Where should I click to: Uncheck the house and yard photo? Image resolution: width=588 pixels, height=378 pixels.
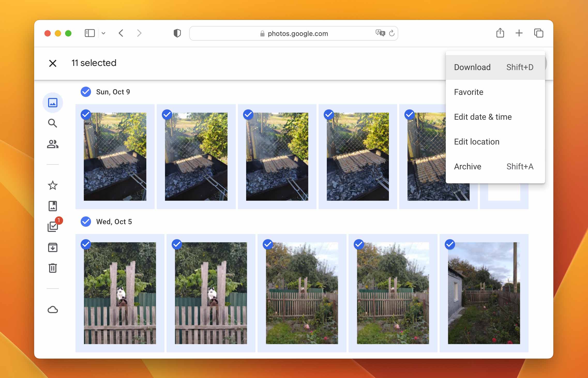(450, 244)
